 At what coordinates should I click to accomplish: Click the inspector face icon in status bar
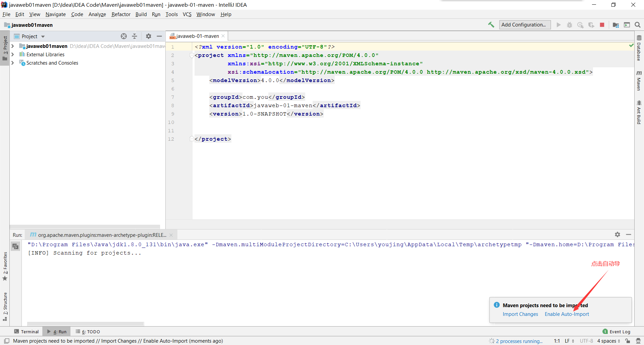point(638,341)
